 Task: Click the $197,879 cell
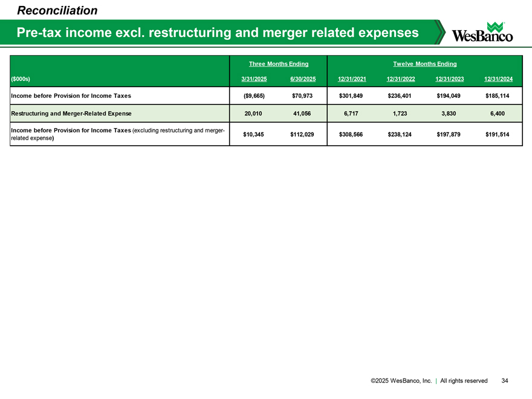click(449, 134)
